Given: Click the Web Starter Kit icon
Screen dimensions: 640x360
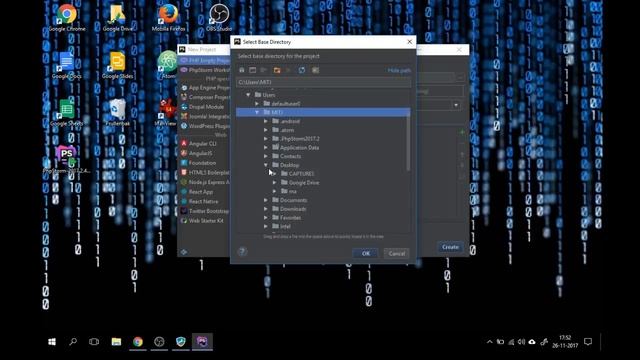Looking at the screenshot, I should coord(184,220).
